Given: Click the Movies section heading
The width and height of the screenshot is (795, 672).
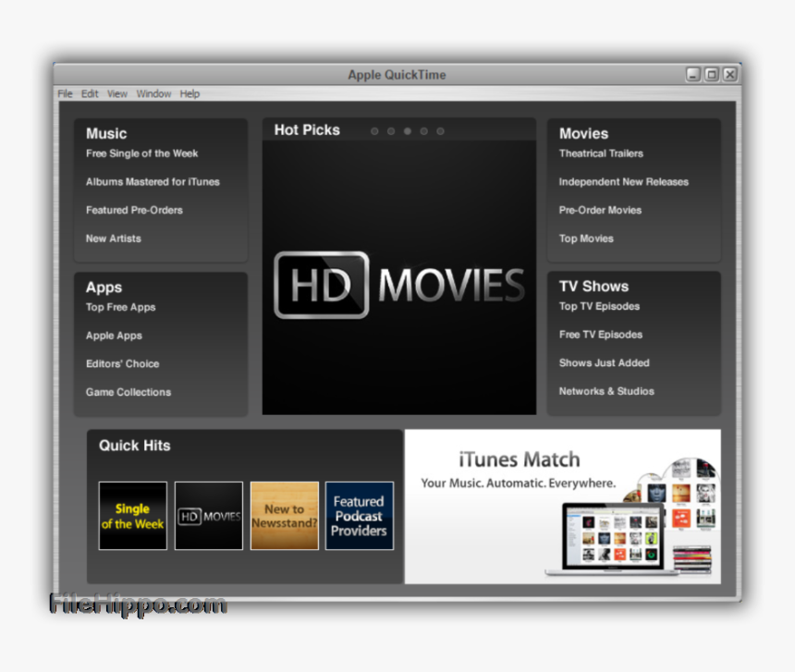Looking at the screenshot, I should (583, 134).
